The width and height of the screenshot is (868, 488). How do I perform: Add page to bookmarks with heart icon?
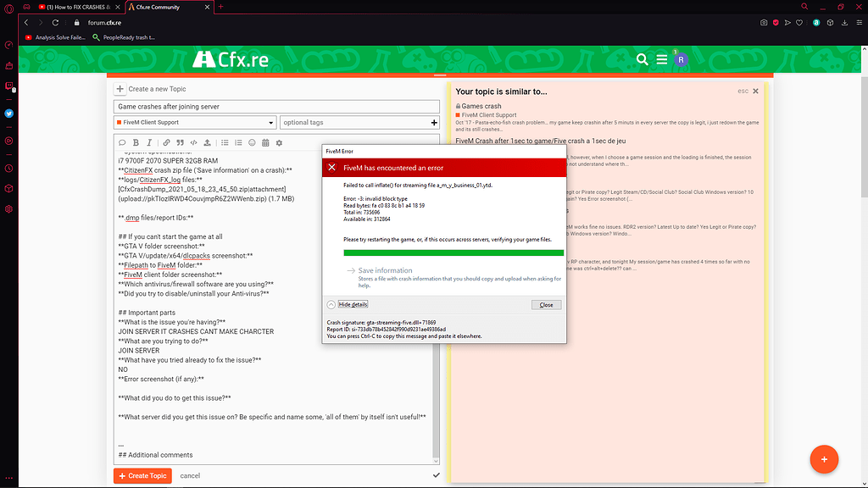[x=799, y=23]
